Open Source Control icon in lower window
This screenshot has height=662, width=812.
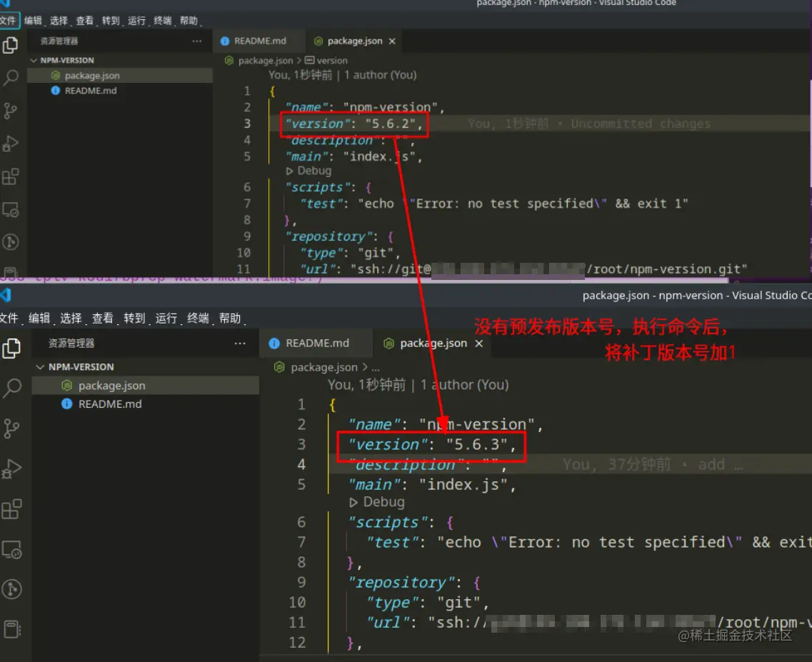click(x=11, y=428)
